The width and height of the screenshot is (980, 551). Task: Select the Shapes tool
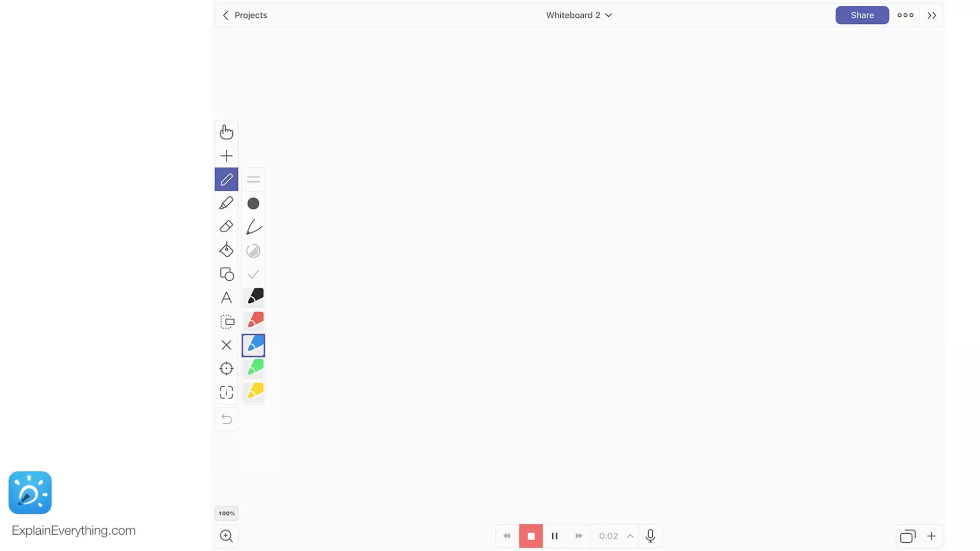coord(226,274)
